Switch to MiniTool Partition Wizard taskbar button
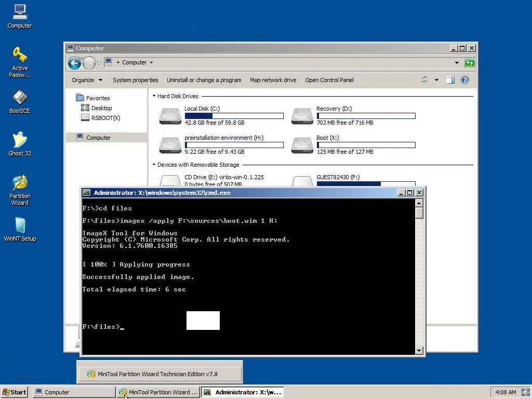Viewport: 532px width, 399px height. coord(158,392)
